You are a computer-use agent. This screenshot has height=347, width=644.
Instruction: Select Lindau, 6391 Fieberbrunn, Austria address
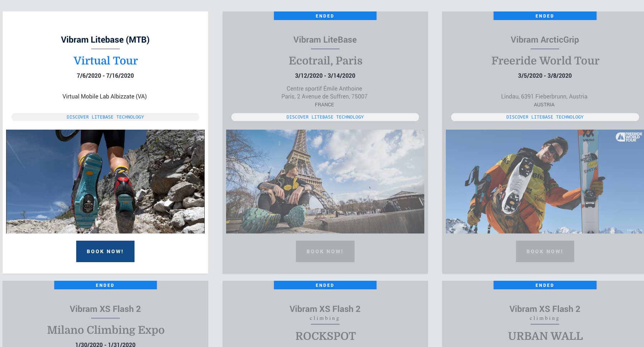tap(544, 96)
